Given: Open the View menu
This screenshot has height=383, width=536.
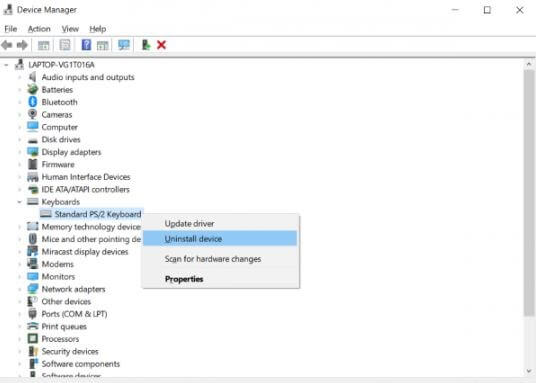Looking at the screenshot, I should [70, 29].
